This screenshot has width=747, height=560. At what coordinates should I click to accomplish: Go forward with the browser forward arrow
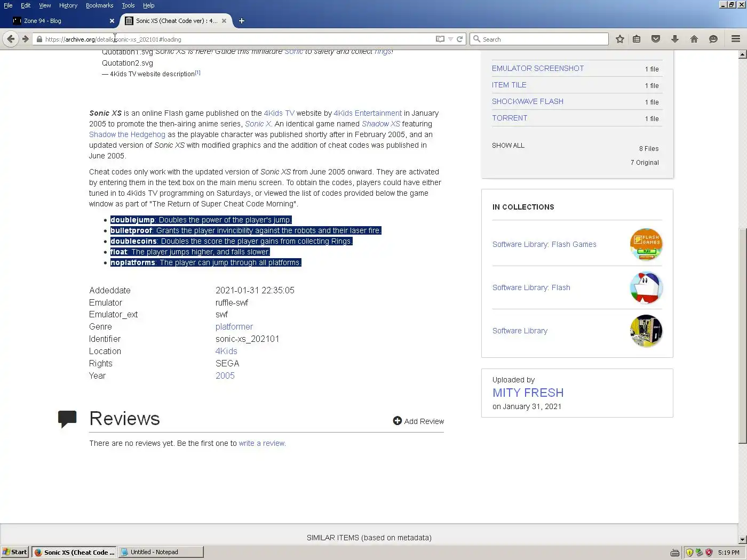point(25,39)
